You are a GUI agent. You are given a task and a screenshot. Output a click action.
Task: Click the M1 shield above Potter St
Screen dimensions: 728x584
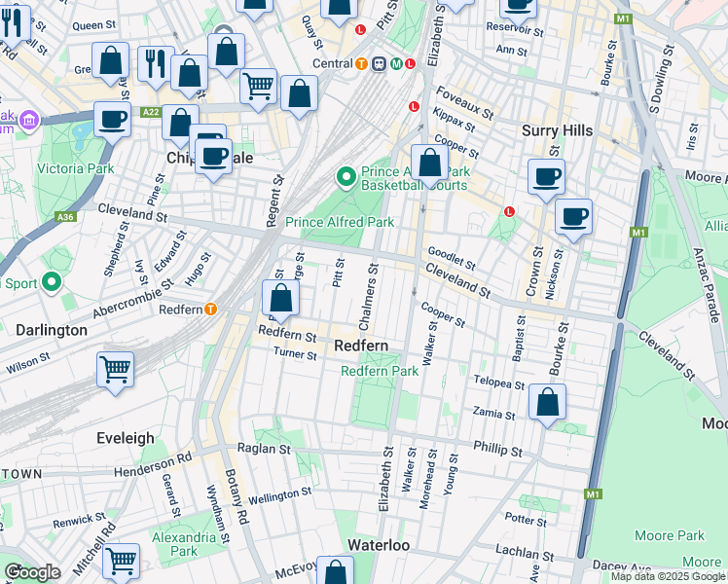pos(593,494)
